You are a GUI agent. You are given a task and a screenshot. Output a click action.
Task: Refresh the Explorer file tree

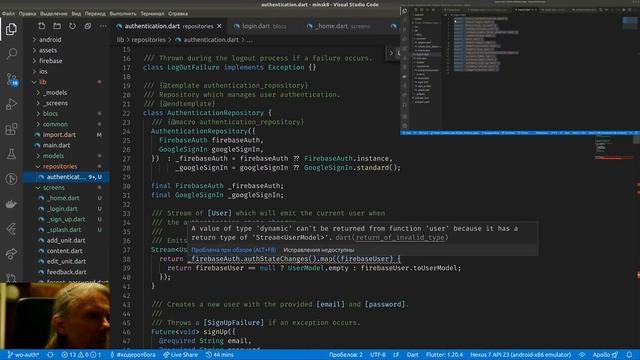tap(72, 26)
